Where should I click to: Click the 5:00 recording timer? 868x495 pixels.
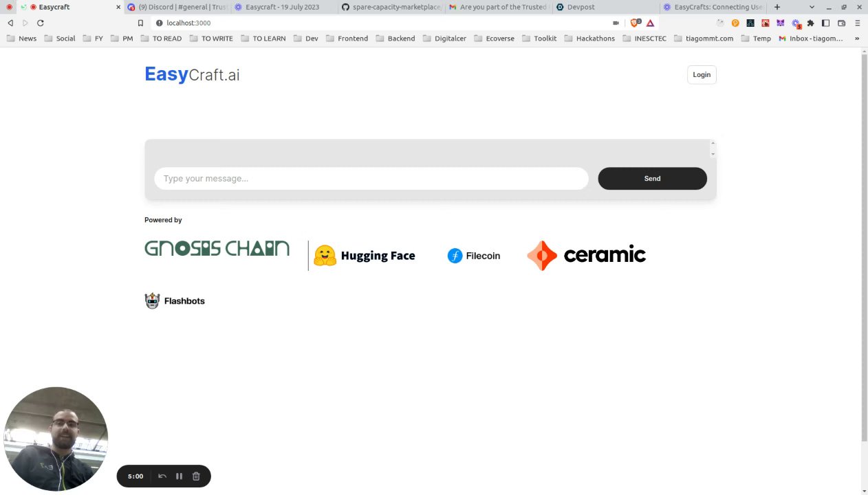point(135,476)
